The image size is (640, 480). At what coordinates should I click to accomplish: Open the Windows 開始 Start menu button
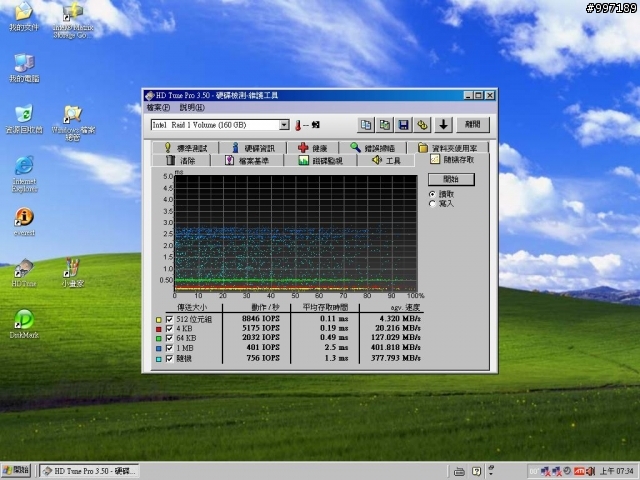pyautogui.click(x=17, y=471)
